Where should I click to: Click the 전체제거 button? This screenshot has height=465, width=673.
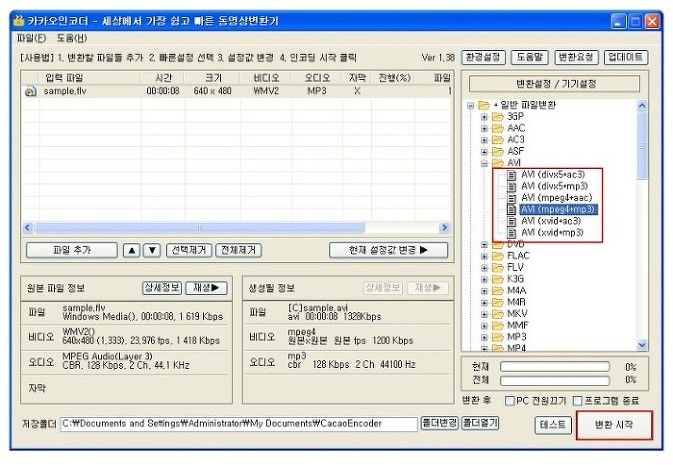click(x=239, y=250)
